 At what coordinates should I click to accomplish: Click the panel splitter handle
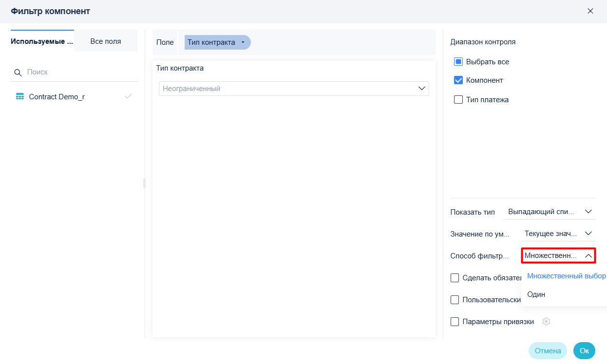tap(144, 183)
